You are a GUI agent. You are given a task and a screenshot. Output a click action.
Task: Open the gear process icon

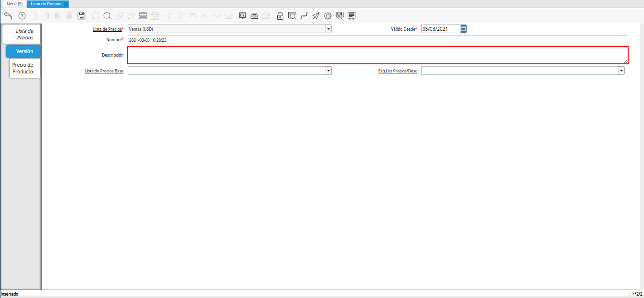328,16
